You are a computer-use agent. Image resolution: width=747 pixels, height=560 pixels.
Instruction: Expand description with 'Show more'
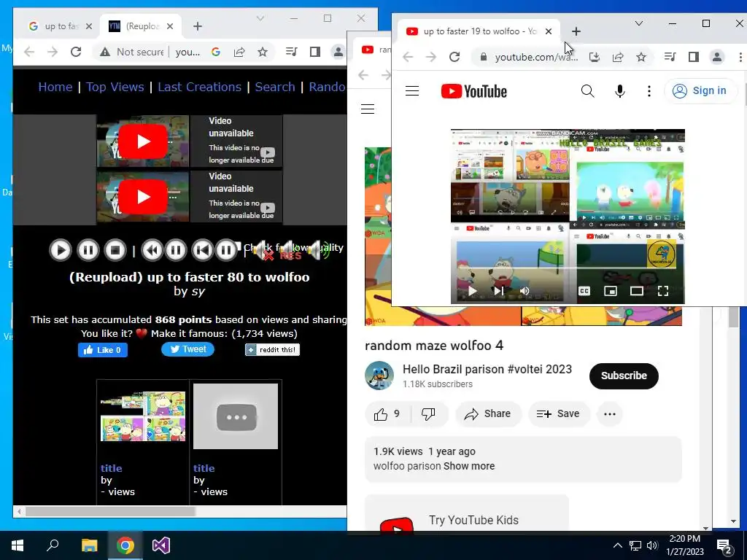(x=469, y=466)
